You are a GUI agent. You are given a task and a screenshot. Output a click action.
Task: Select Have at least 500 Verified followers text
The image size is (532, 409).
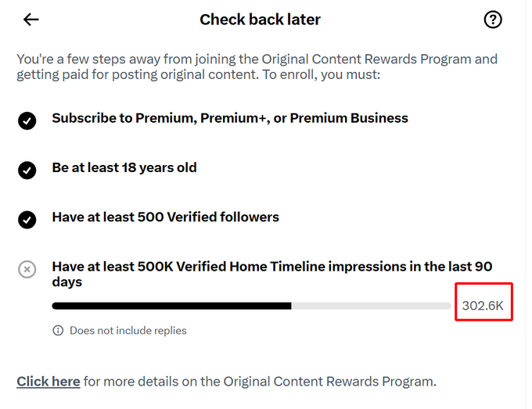tap(166, 217)
